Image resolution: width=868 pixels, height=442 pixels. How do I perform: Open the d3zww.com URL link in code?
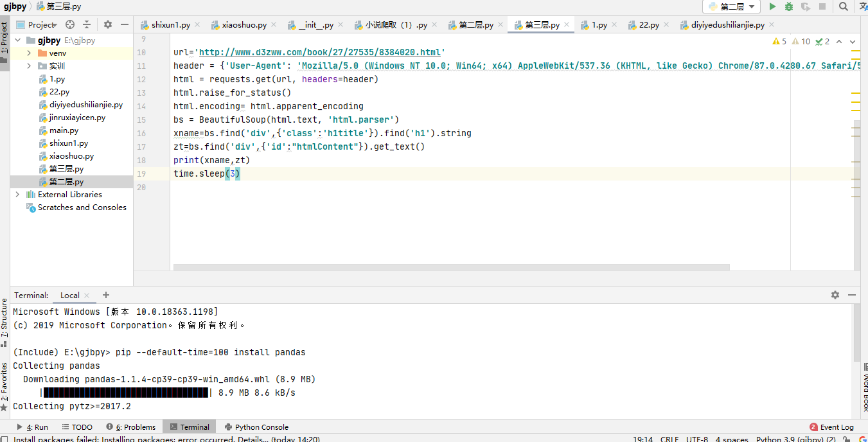tap(320, 53)
